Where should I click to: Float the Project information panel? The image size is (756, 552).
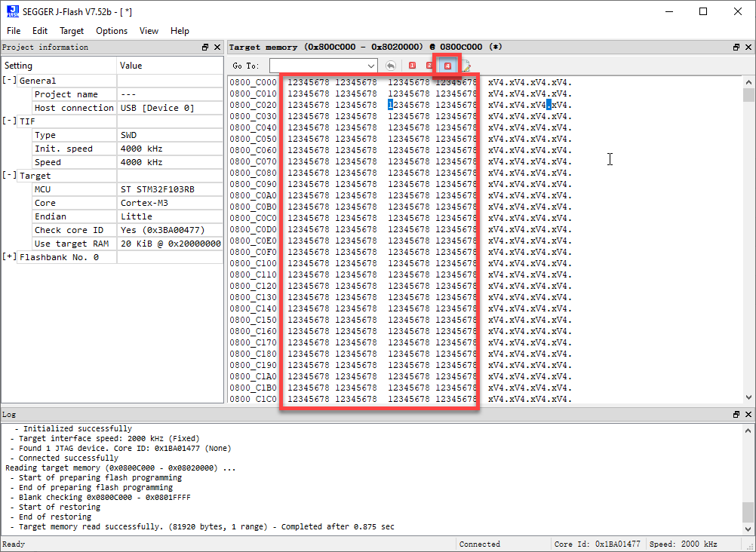pyautogui.click(x=205, y=48)
